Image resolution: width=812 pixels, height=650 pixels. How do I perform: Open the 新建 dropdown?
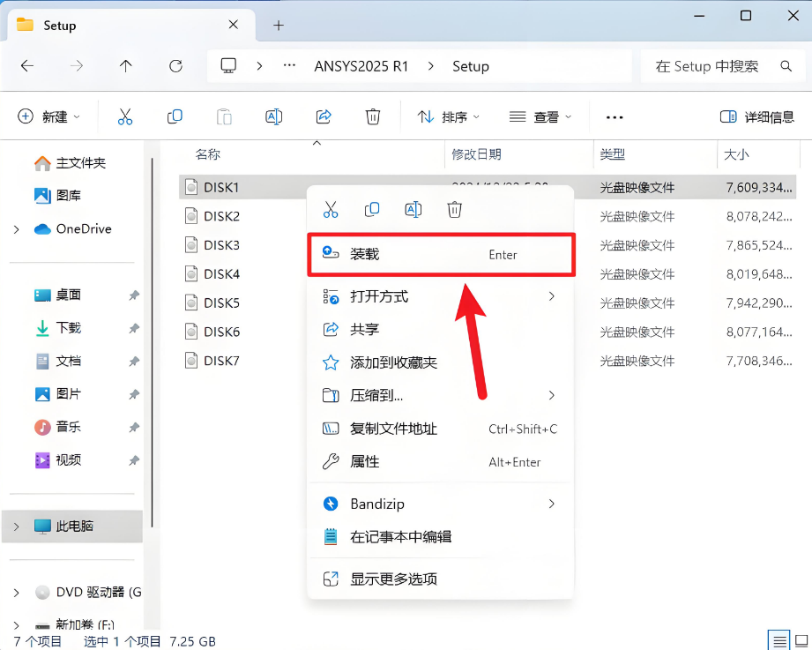49,117
